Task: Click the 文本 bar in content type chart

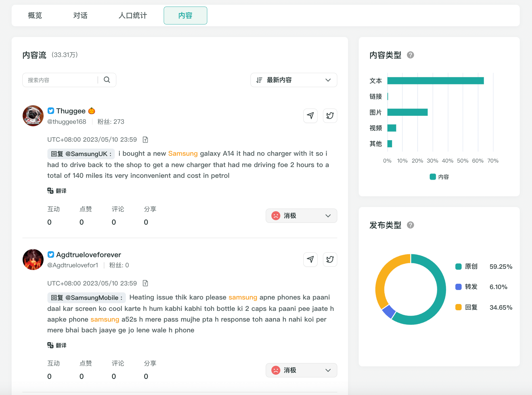Action: [x=435, y=81]
